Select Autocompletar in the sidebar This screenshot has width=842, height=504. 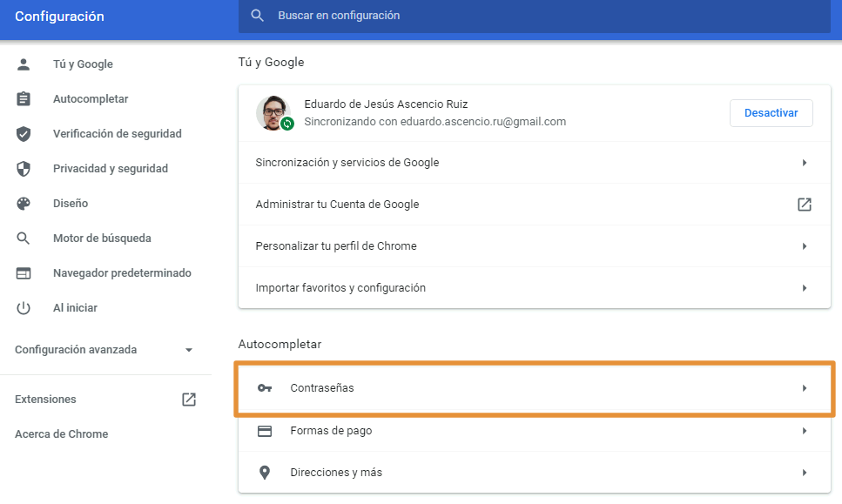coord(91,99)
